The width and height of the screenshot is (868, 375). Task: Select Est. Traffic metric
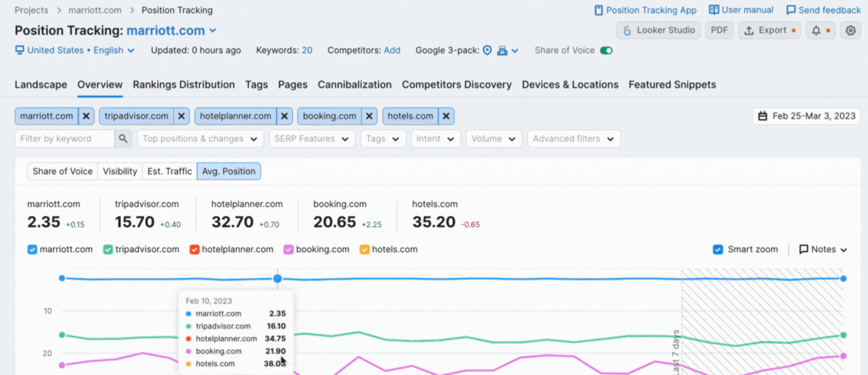point(170,171)
